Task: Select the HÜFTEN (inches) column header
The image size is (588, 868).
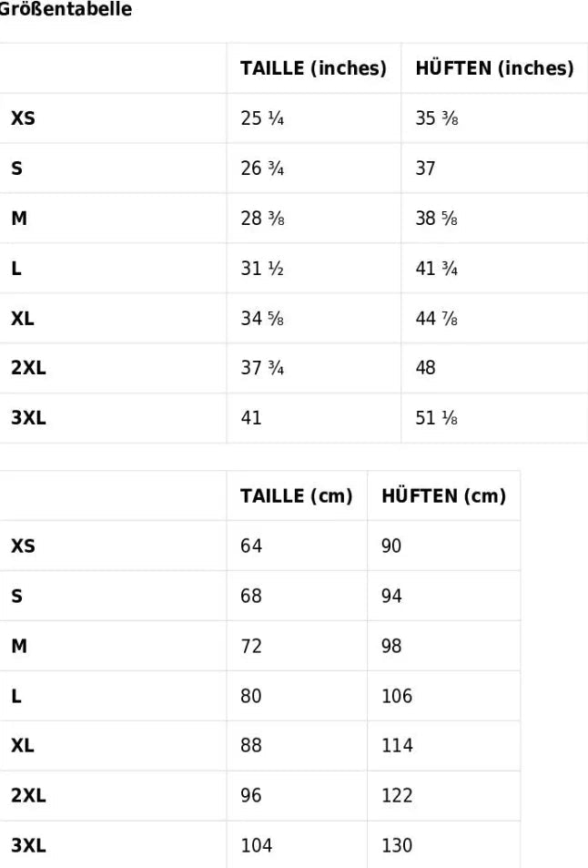Action: [x=494, y=68]
